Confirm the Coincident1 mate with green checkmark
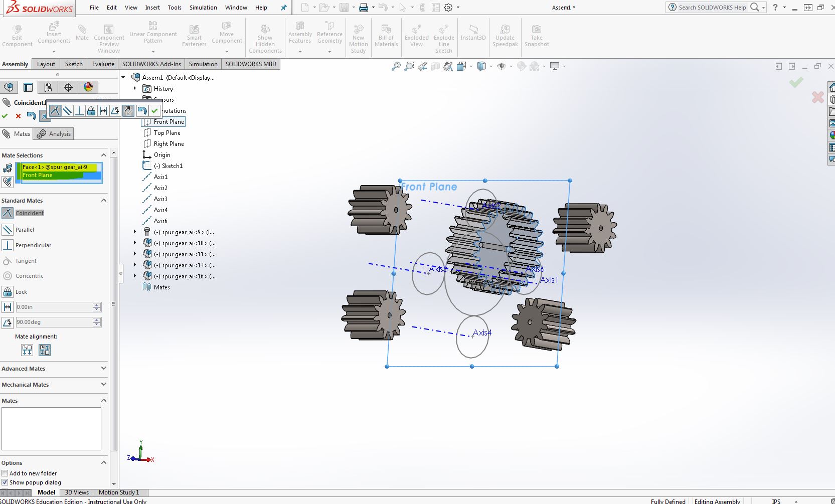This screenshot has width=835, height=504. (5, 116)
